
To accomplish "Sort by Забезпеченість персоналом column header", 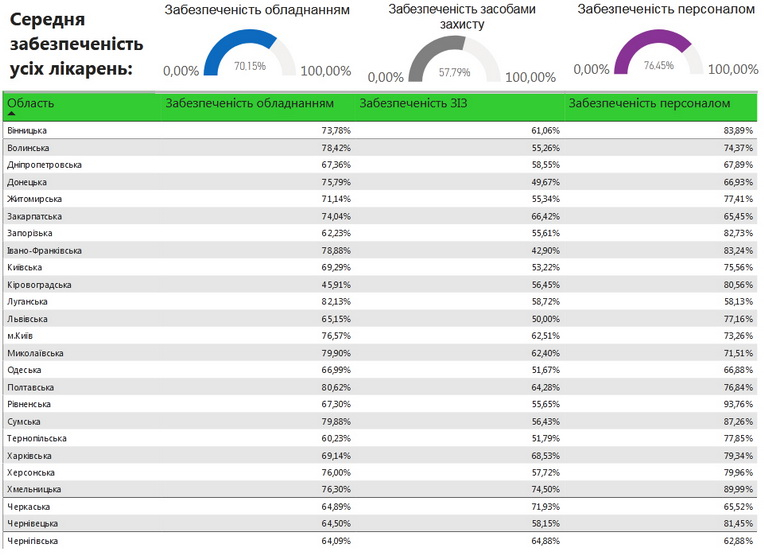I will pos(648,103).
